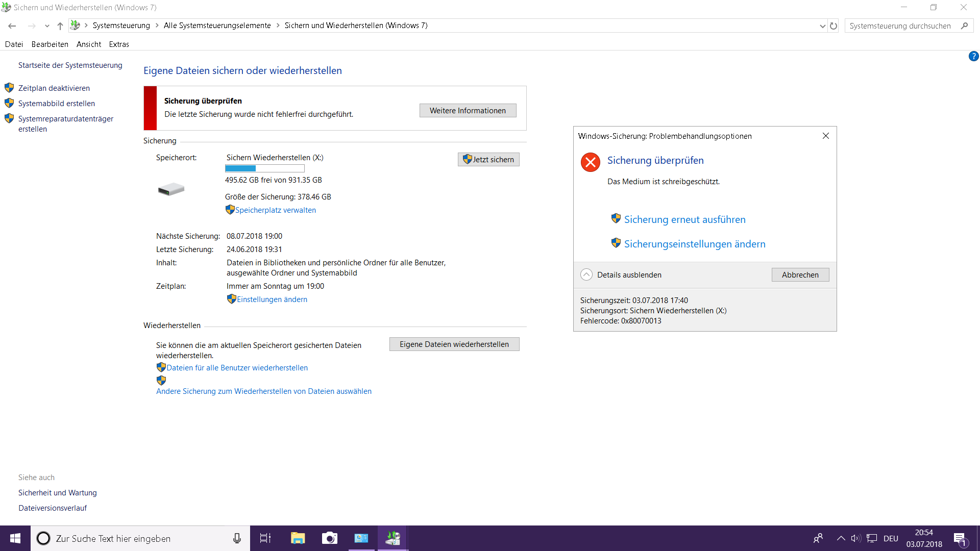Image resolution: width=980 pixels, height=551 pixels.
Task: Click the search magnifier icon
Action: (x=964, y=26)
